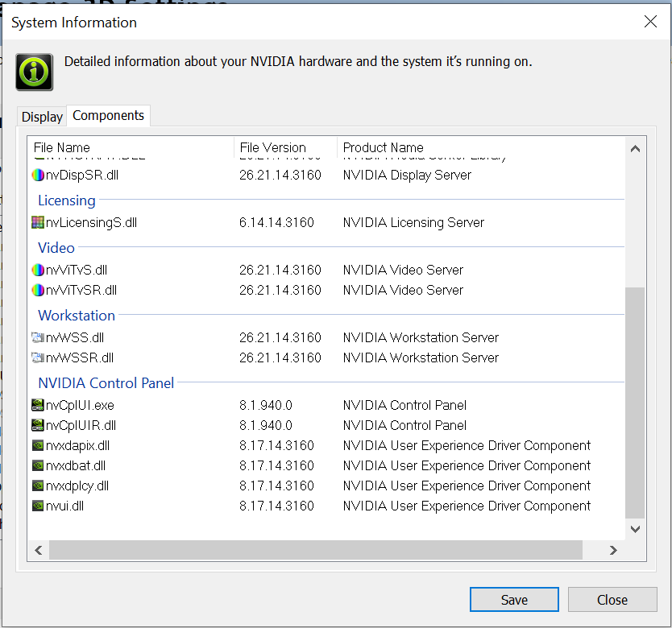Screen dimensions: 672x628
Task: Click version 26.21.14.3160 of nvWSS.dll
Action: [280, 337]
